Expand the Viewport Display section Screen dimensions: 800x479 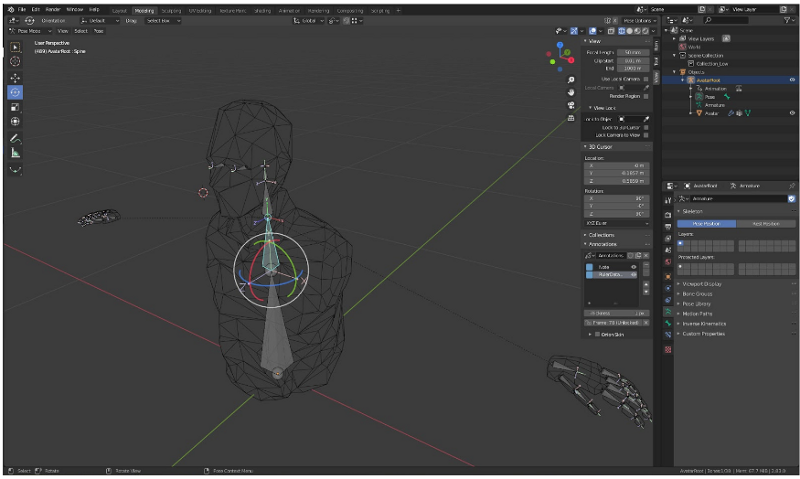703,284
